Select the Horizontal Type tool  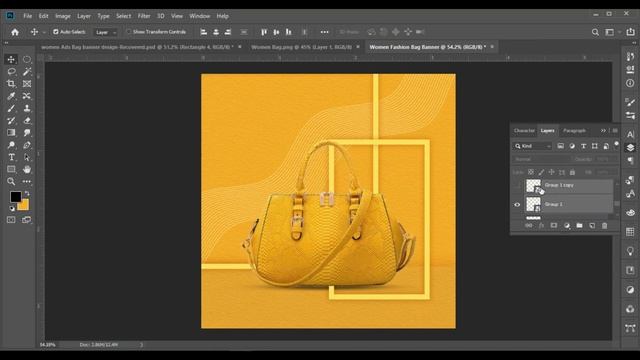point(11,157)
